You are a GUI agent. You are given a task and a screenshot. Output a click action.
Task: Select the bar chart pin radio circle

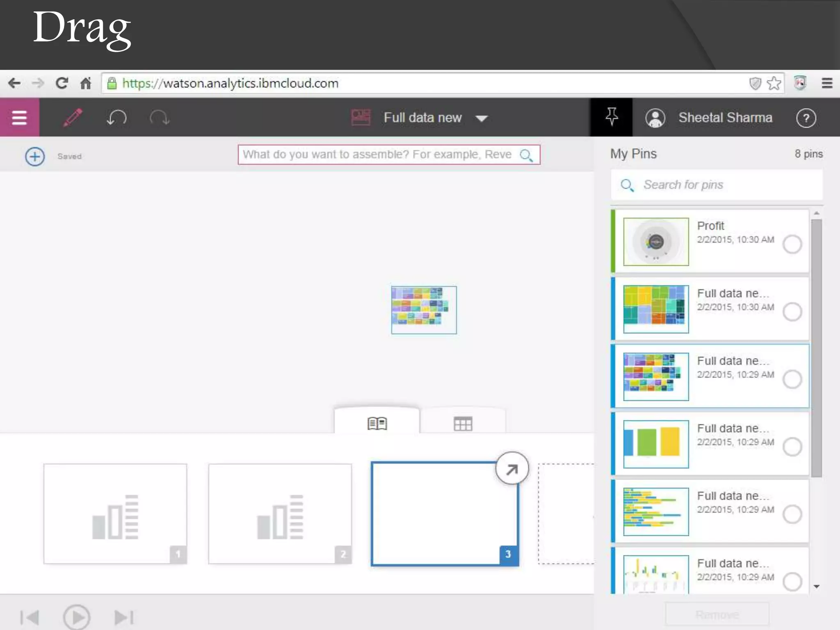(792, 447)
